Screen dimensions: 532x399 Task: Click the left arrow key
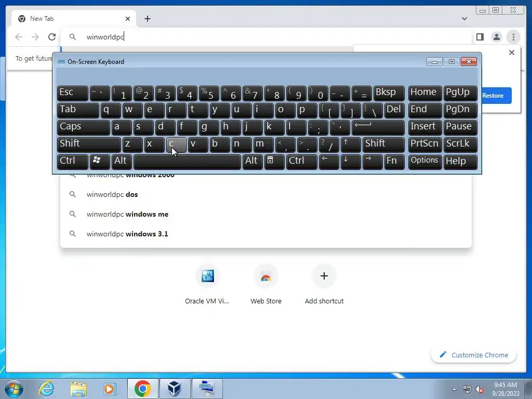pyautogui.click(x=329, y=162)
